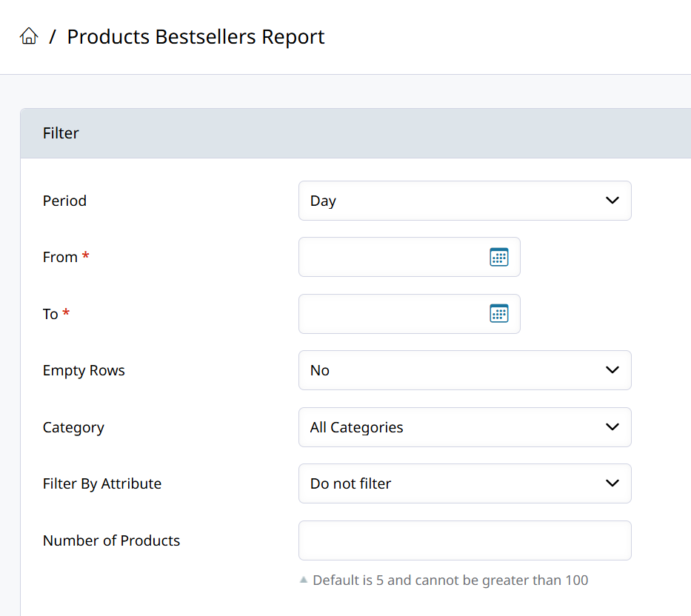
Task: Click the To required field label
Action: tap(51, 314)
